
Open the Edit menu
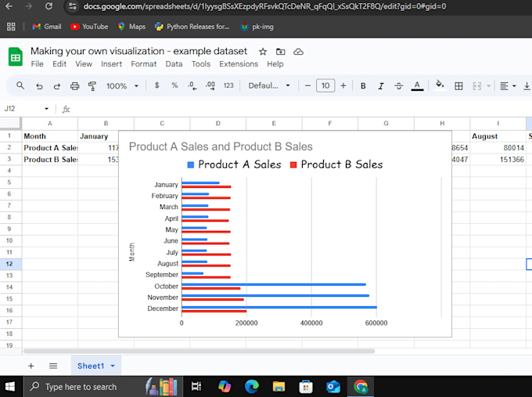coord(59,64)
